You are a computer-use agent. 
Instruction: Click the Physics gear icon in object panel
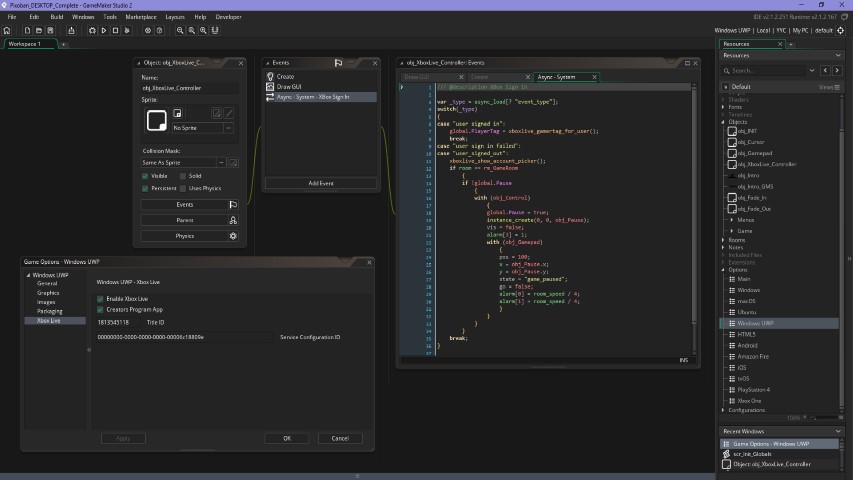(233, 236)
